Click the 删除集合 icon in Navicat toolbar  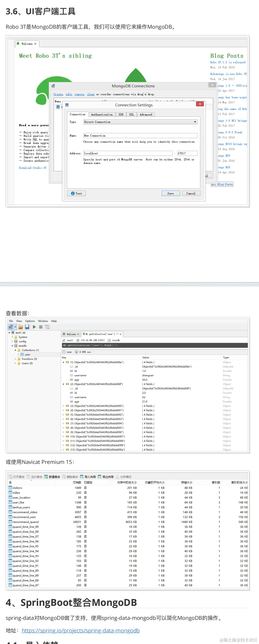click(x=64, y=477)
